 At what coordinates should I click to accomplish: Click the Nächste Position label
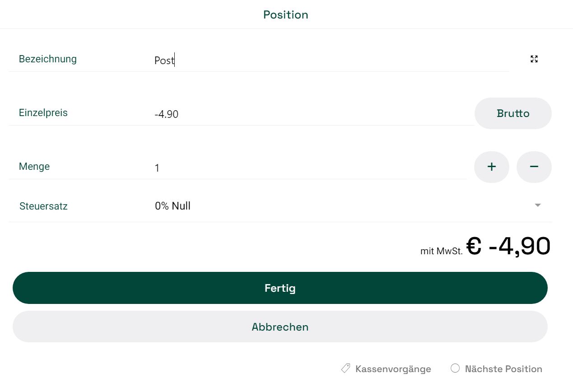point(503,369)
